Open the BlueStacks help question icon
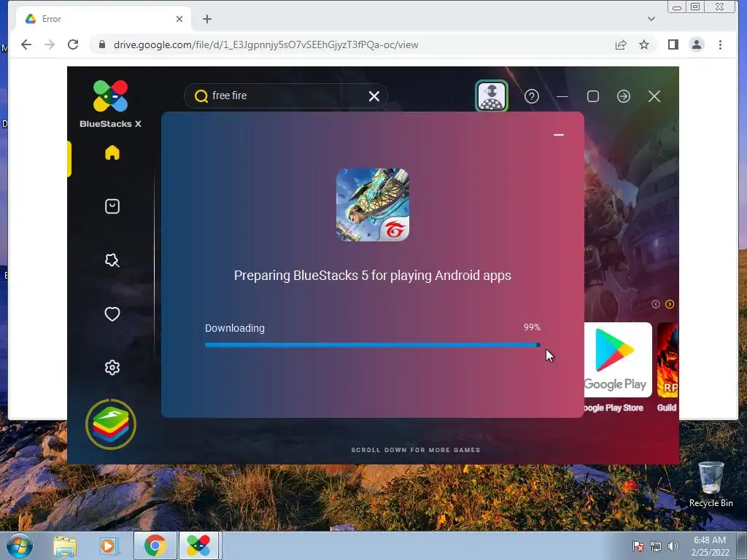747x560 pixels. pos(532,96)
